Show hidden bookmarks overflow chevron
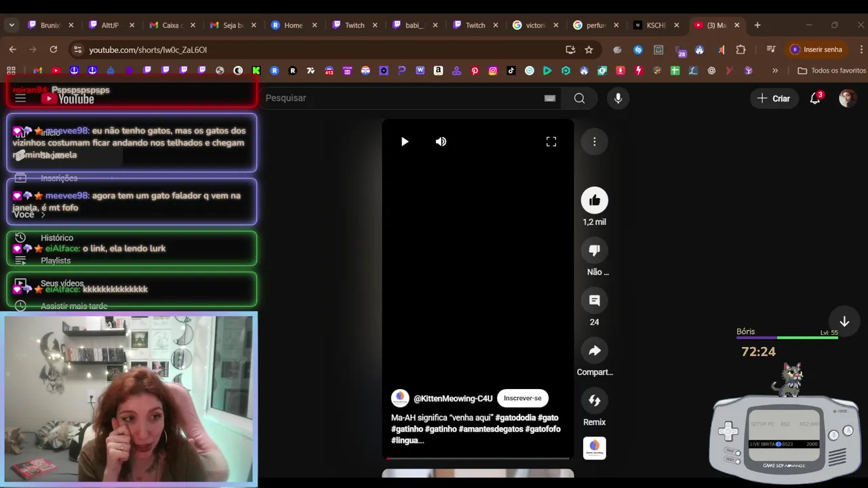868x488 pixels. tap(775, 70)
